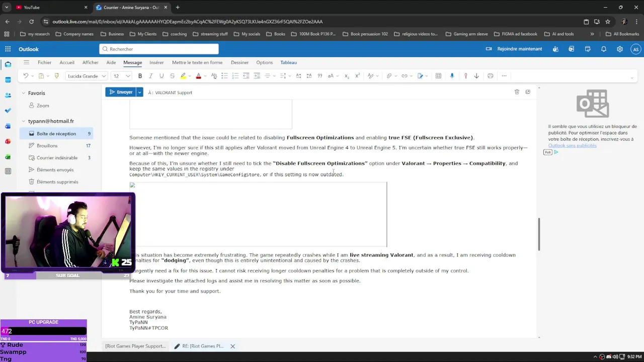This screenshot has width=644, height=362.
Task: Insert a bulleted list
Action: coord(224,76)
